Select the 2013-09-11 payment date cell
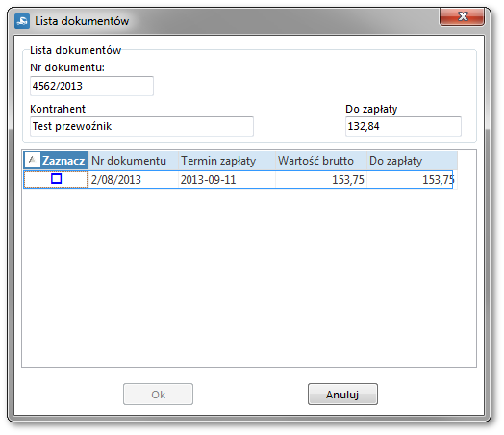Image resolution: width=504 pixels, height=435 pixels. tap(227, 179)
